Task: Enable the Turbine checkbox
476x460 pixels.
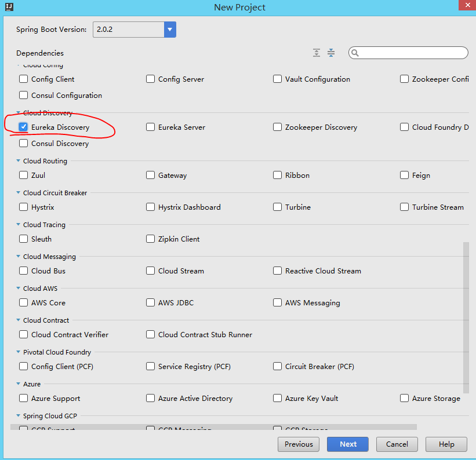Action: coord(277,207)
